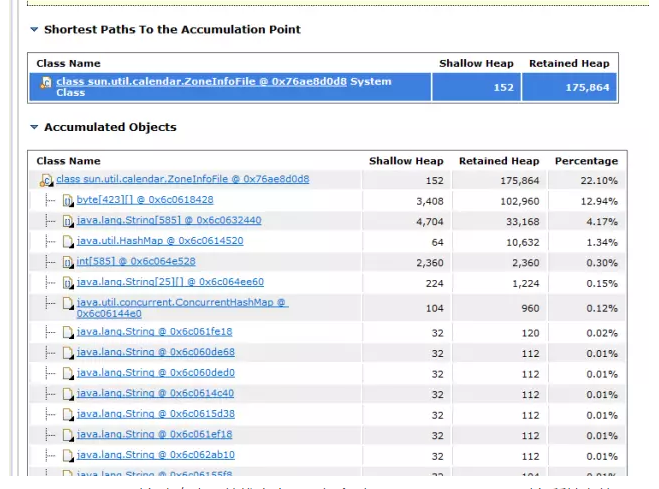Open java.lang.String[25][] @ 0x6c064ee60 link
The height and width of the screenshot is (489, 659).
(x=170, y=282)
